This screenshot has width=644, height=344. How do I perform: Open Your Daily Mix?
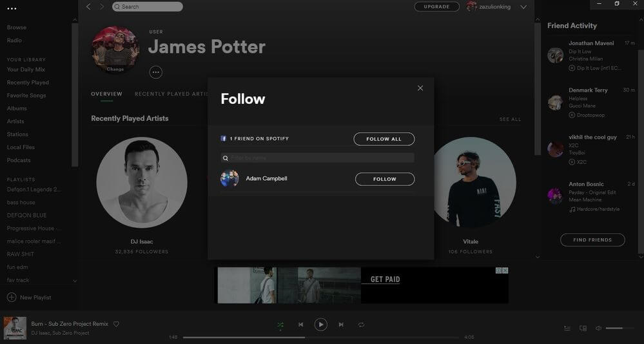click(26, 70)
